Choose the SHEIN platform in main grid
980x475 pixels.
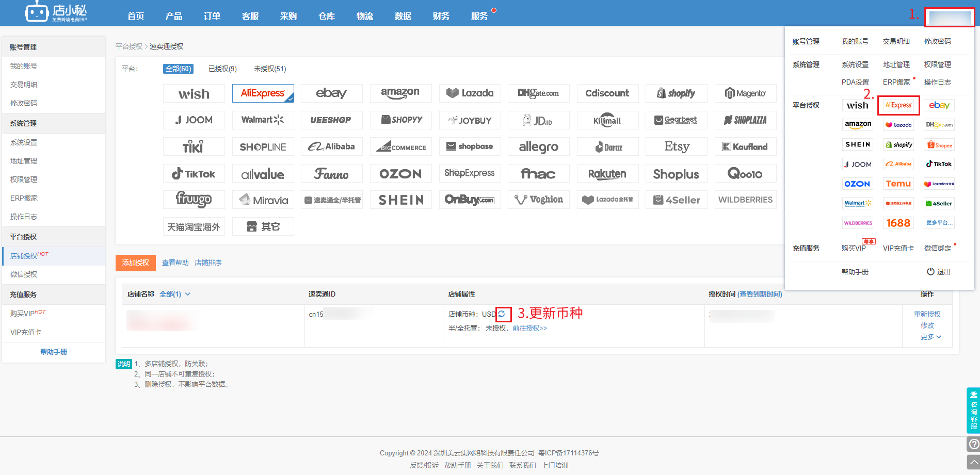click(400, 200)
